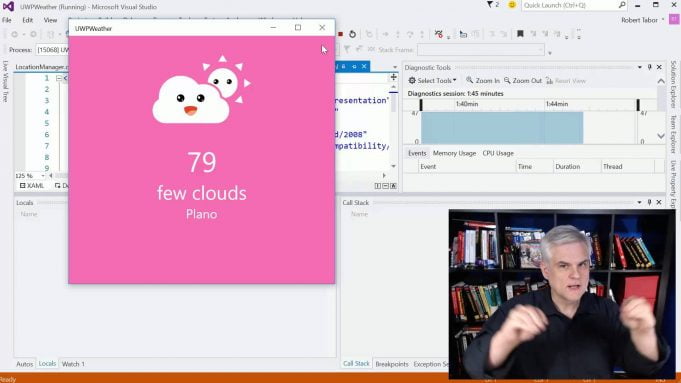Click the vertical split pane icon
The image size is (681, 383).
[377, 186]
